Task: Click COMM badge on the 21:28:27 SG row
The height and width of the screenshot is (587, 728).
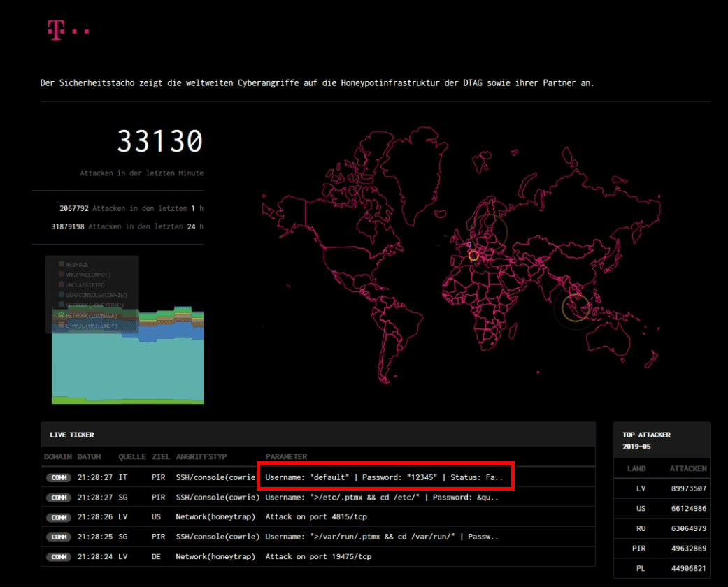Action: (x=59, y=498)
